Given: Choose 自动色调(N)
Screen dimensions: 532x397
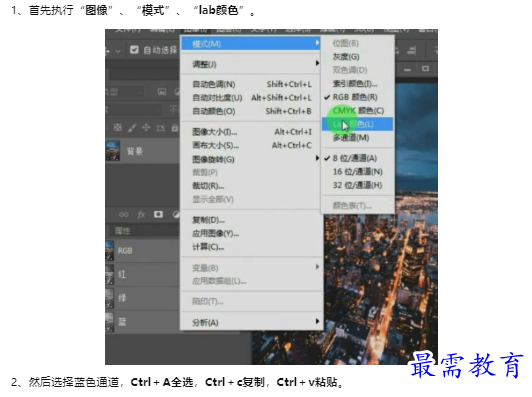Looking at the screenshot, I should pyautogui.click(x=251, y=84).
